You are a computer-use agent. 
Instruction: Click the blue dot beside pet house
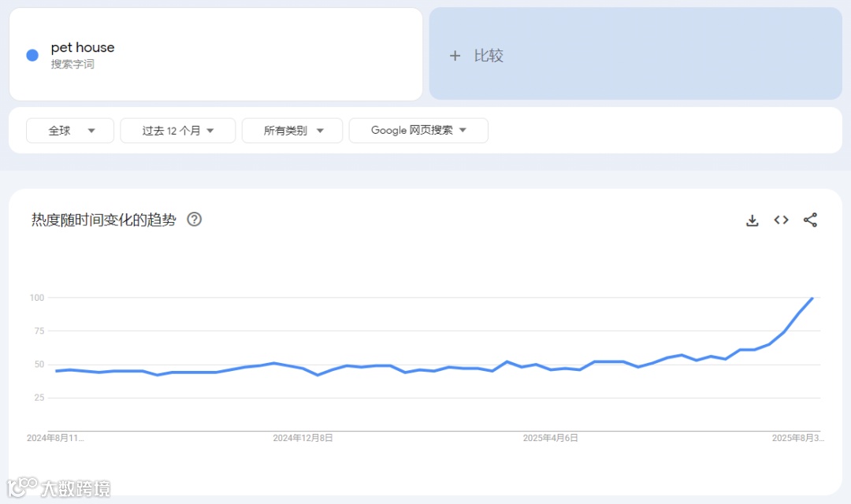pyautogui.click(x=32, y=55)
